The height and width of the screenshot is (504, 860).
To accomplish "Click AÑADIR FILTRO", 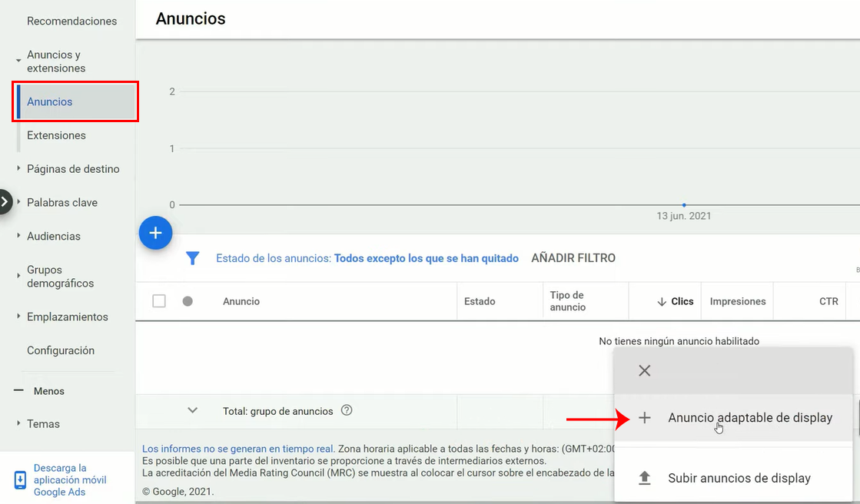I will click(573, 257).
